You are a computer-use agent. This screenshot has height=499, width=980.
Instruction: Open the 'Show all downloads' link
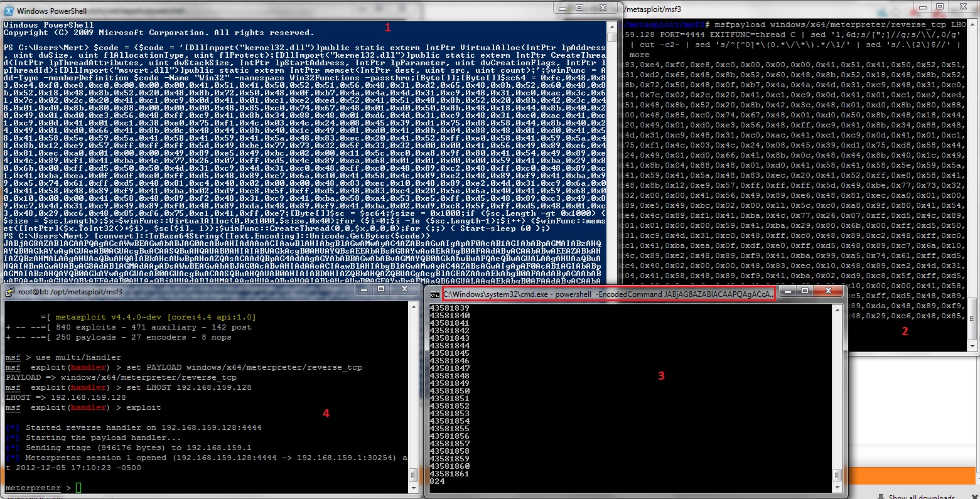pos(922,496)
